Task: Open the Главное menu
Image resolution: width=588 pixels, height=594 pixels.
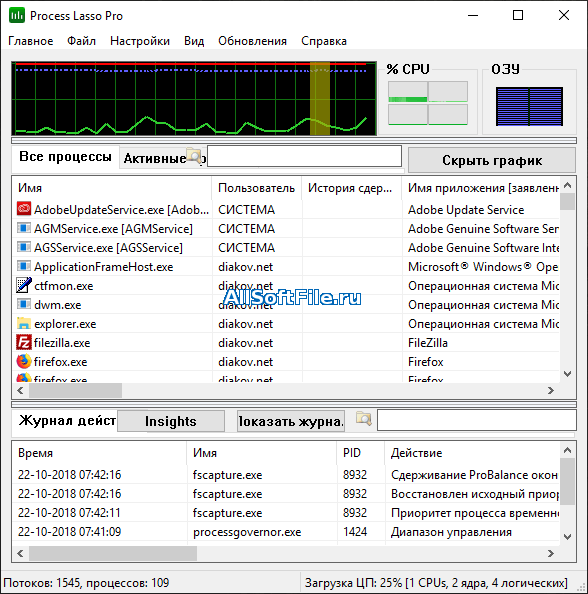Action: click(31, 41)
